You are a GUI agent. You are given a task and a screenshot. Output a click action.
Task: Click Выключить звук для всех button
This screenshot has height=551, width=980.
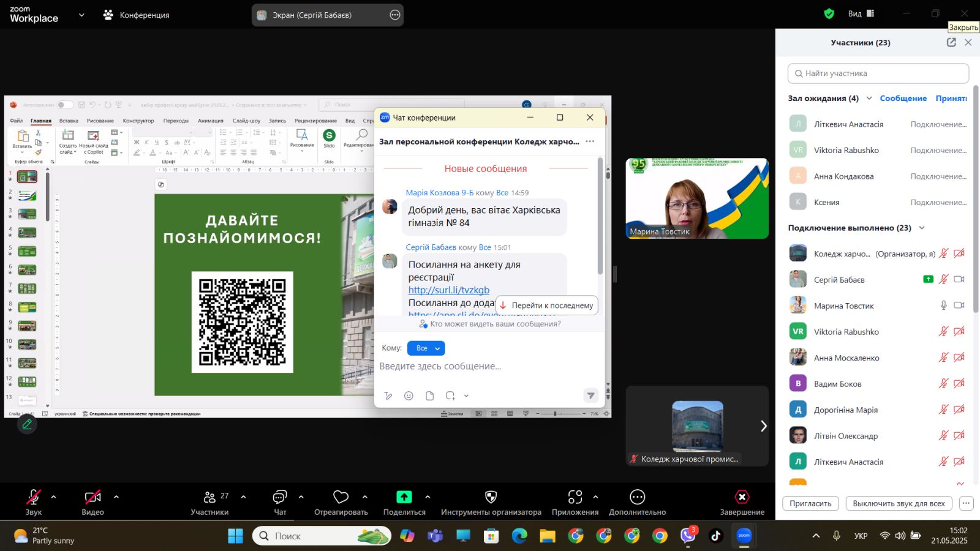point(899,503)
